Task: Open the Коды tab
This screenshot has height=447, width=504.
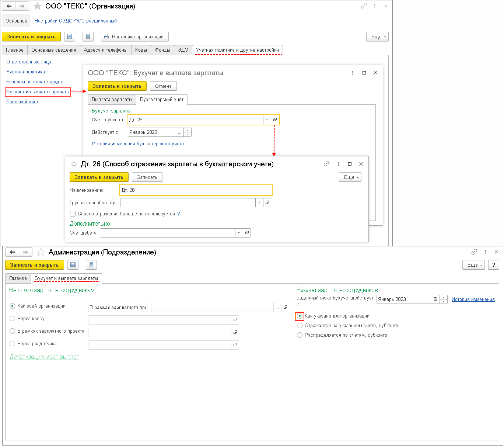Action: pyautogui.click(x=141, y=50)
